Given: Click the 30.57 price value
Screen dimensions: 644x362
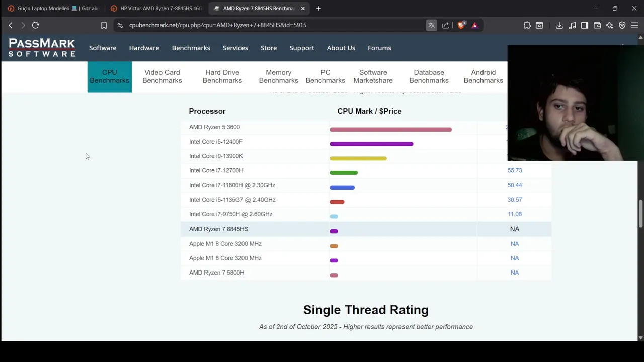Looking at the screenshot, I should coord(514,200).
